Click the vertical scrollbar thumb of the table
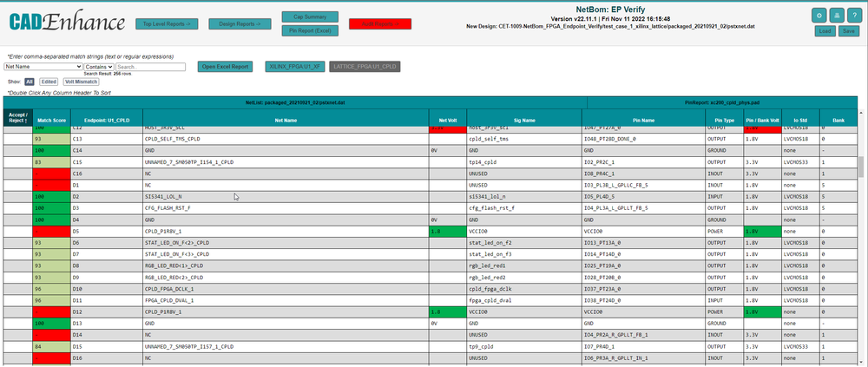The image size is (868, 367). click(x=861, y=167)
